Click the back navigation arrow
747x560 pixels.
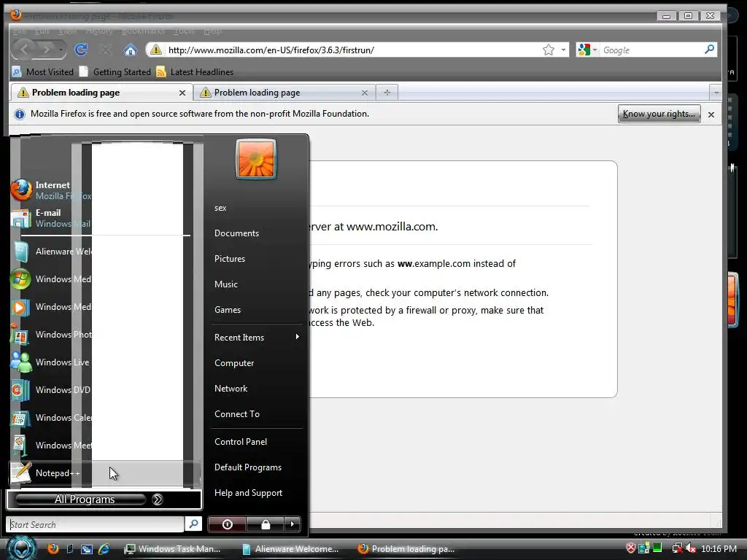point(24,49)
